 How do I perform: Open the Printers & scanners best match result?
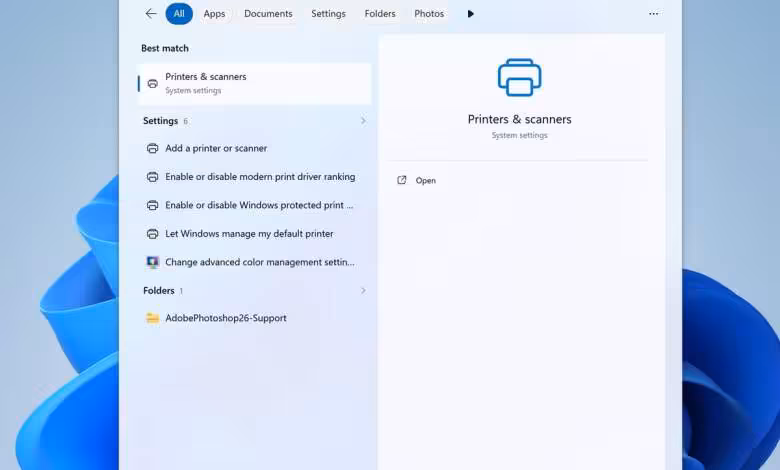click(x=254, y=84)
